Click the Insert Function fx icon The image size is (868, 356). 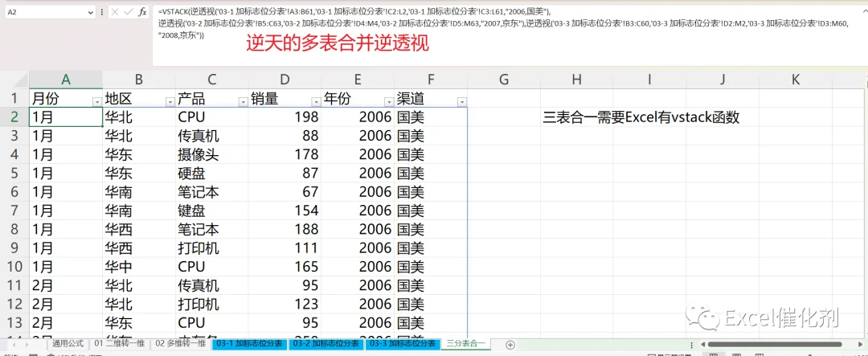point(143,11)
